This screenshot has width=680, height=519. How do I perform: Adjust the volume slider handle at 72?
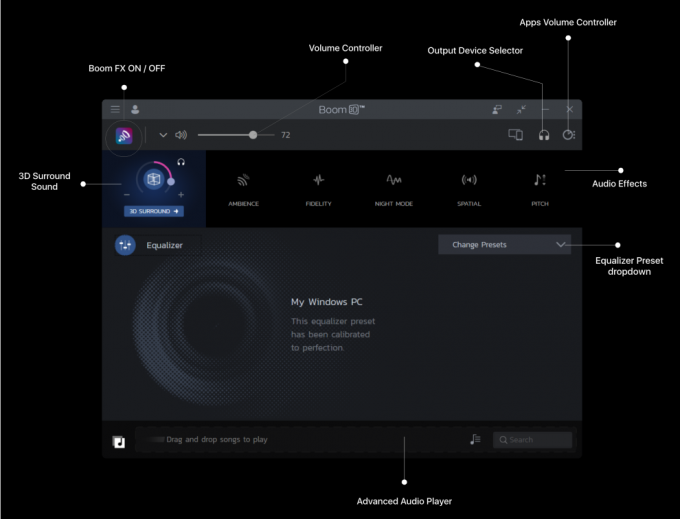[x=253, y=135]
